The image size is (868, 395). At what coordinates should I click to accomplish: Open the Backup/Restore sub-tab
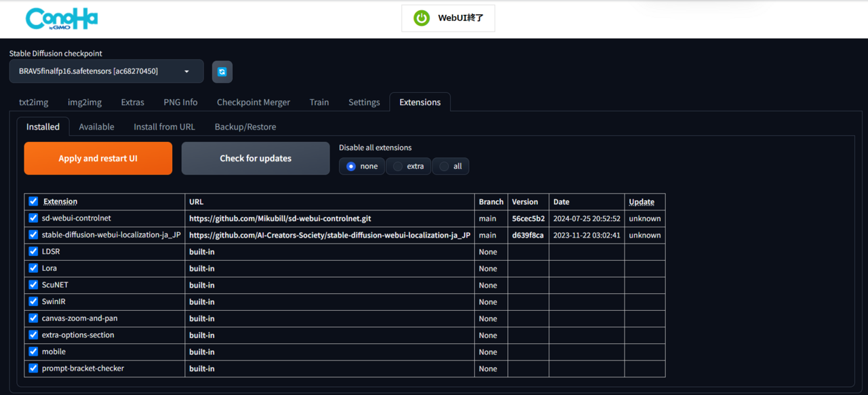click(x=245, y=127)
